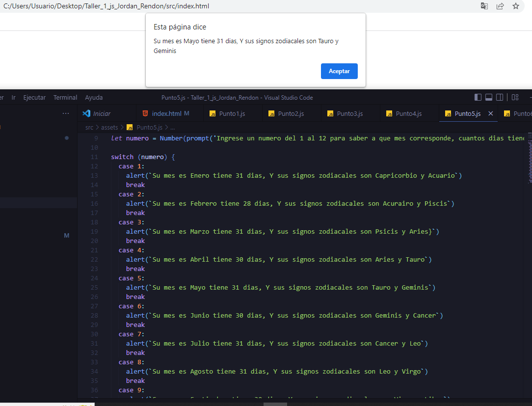Click the M modified badge in the sidebar

click(x=67, y=236)
